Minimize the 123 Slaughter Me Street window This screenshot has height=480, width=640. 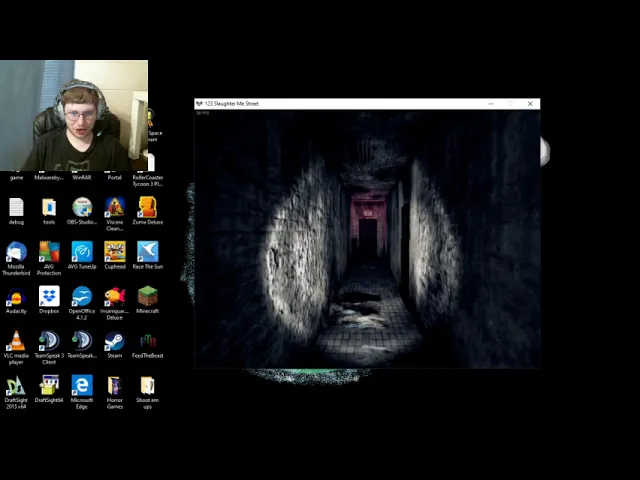pyautogui.click(x=491, y=104)
